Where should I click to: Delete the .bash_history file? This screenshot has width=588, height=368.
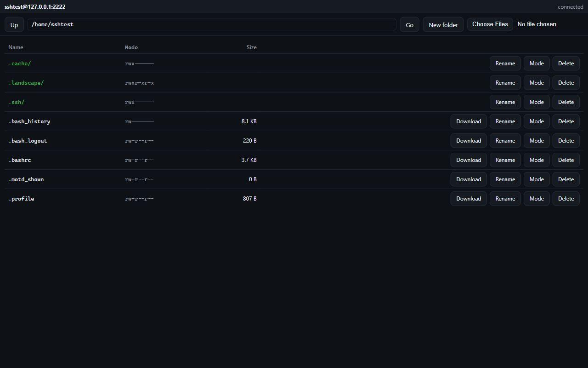point(566,121)
